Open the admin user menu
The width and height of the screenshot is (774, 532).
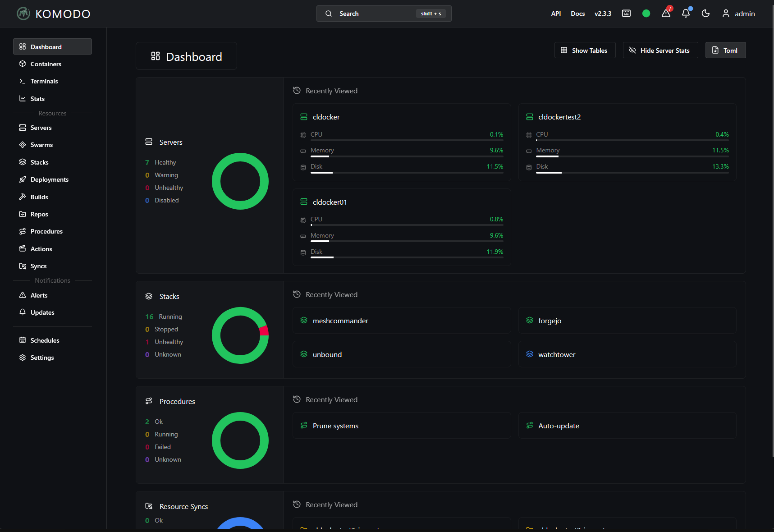(738, 14)
